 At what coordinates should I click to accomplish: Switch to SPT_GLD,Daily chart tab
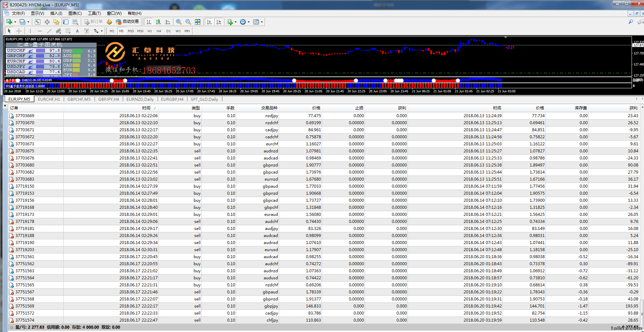click(204, 99)
